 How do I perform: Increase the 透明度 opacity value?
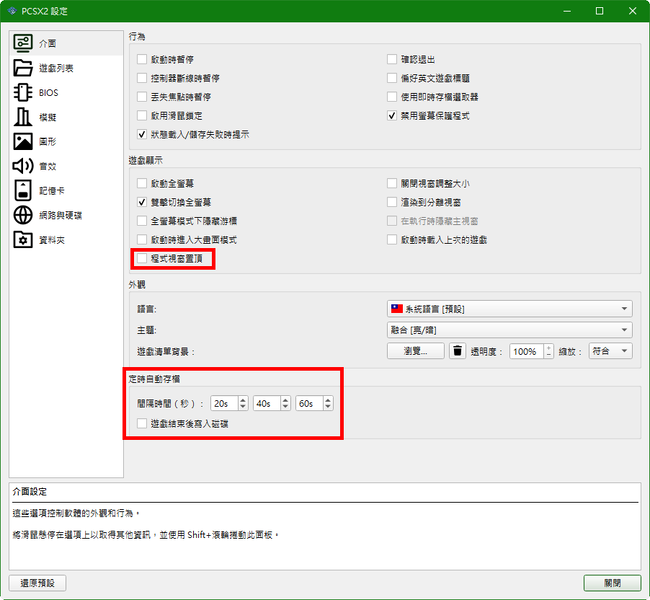click(x=548, y=347)
